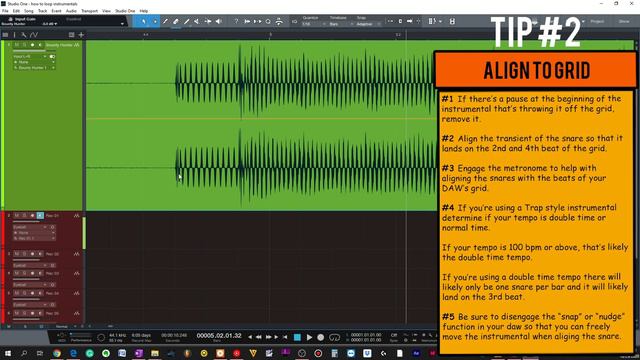Open the Edit menu

point(16,11)
